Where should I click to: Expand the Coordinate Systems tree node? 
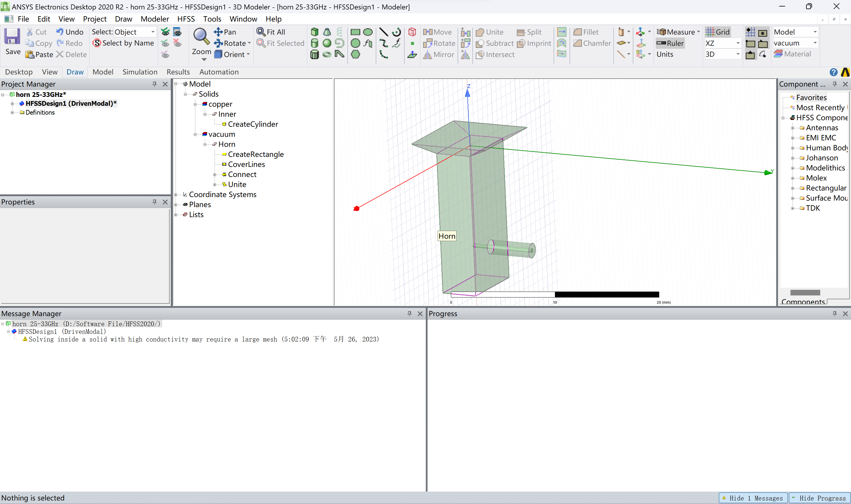tap(176, 195)
